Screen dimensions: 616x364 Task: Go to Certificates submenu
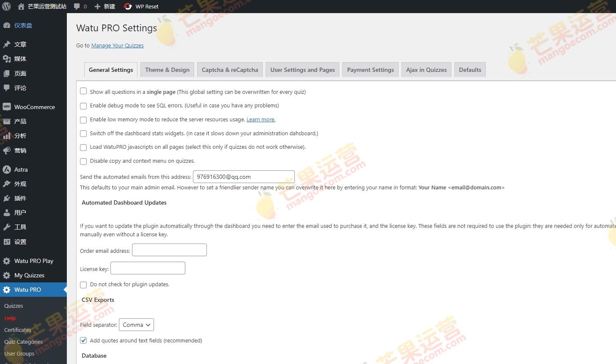click(18, 330)
